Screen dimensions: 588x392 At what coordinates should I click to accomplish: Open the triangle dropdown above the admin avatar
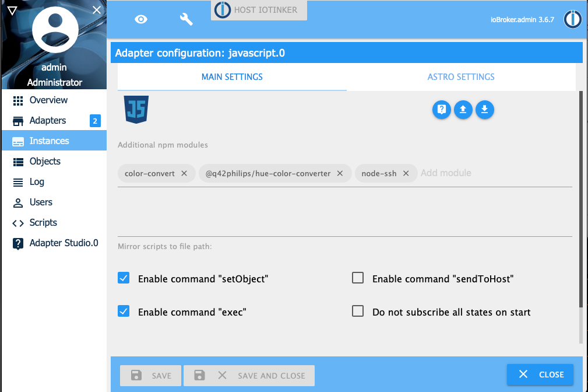tap(12, 10)
